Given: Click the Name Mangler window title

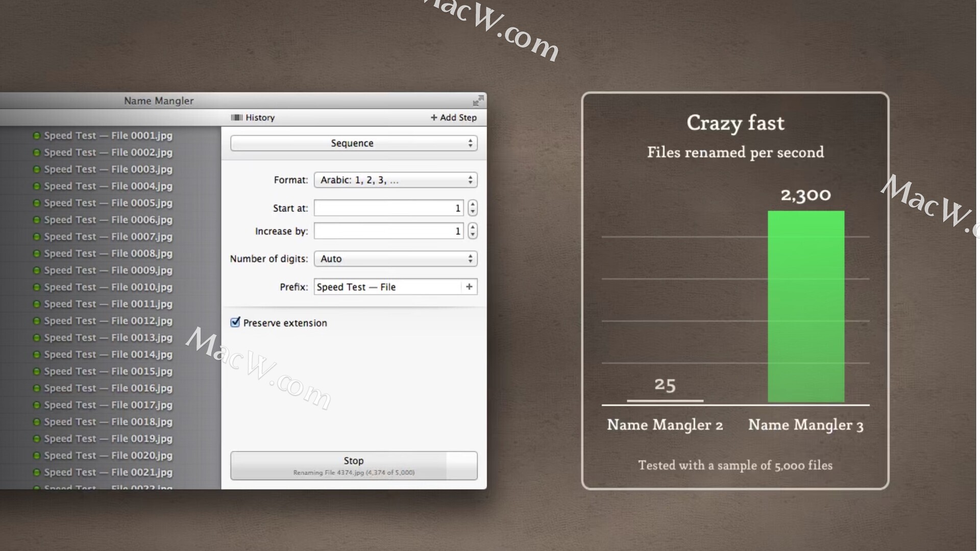Looking at the screenshot, I should point(159,101).
